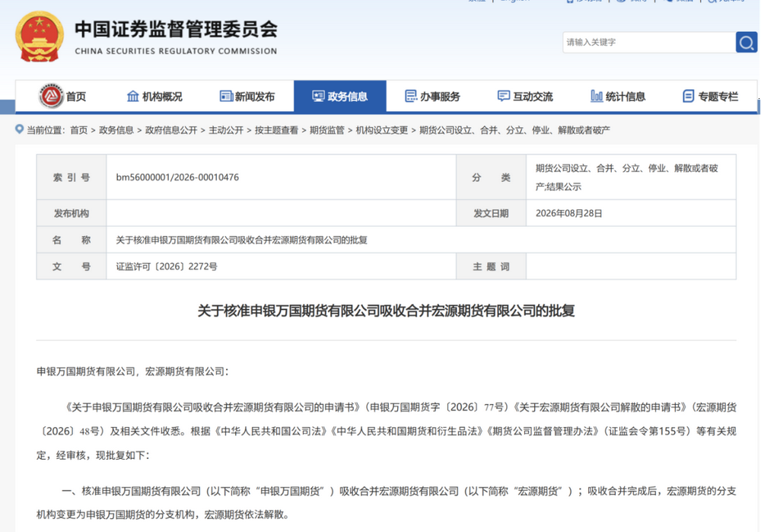Click the blue search magnifier button

pyautogui.click(x=746, y=42)
